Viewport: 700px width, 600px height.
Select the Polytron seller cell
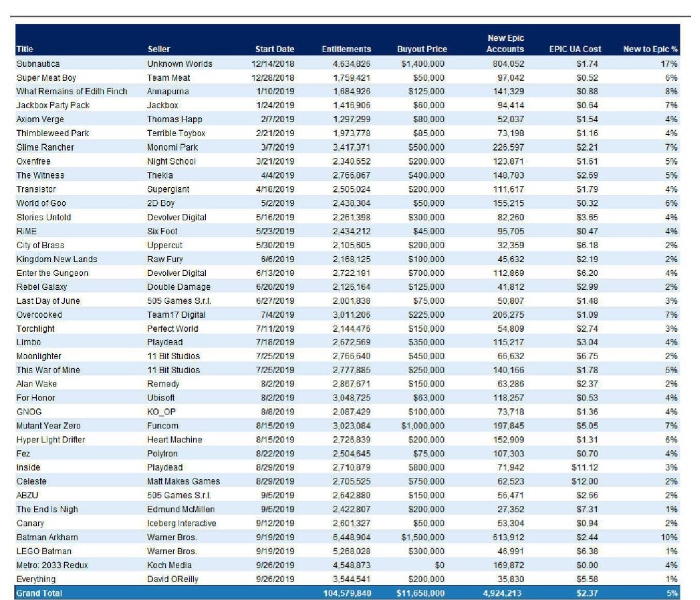point(162,454)
